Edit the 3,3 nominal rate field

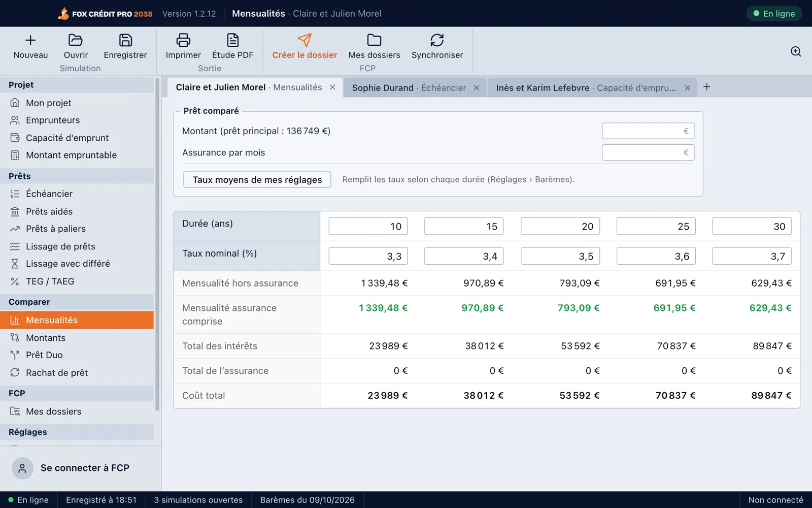tap(368, 256)
